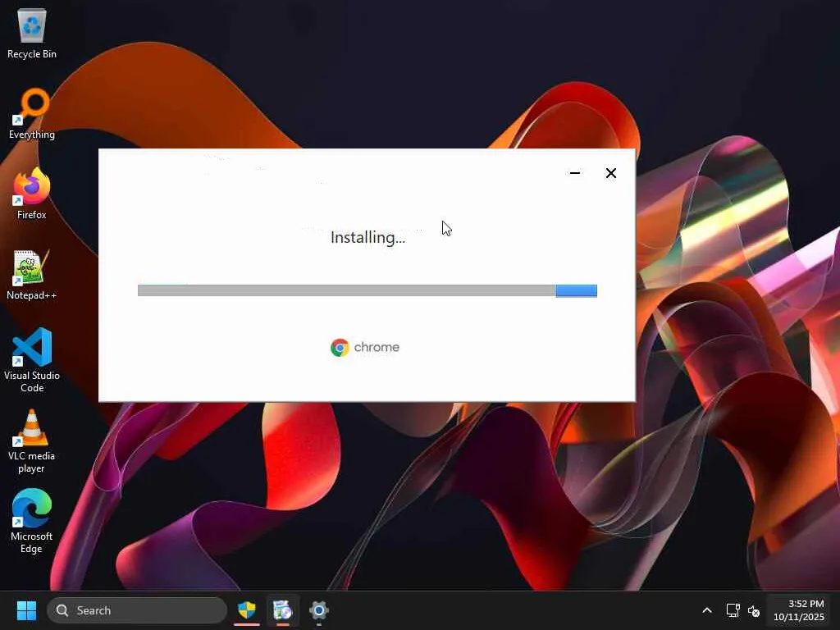Select the Notepad++ desktop shortcut
The height and width of the screenshot is (630, 840).
32,275
